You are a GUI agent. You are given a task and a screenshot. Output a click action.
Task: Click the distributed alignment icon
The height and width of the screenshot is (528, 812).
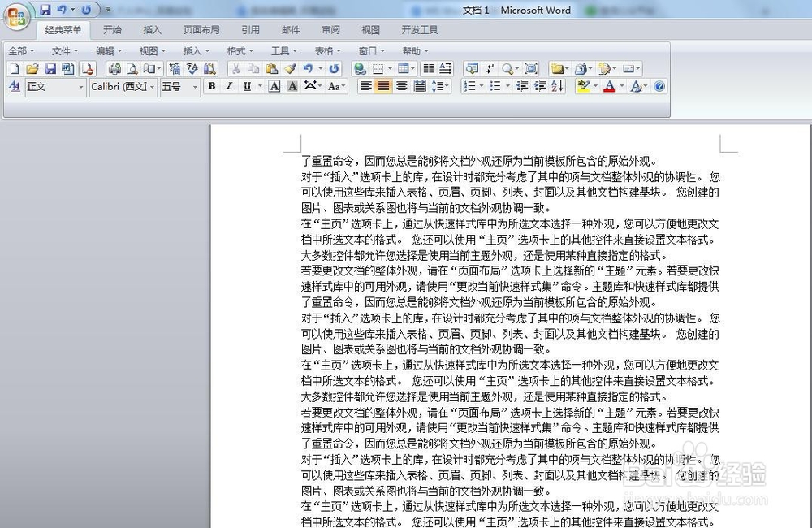click(x=420, y=87)
